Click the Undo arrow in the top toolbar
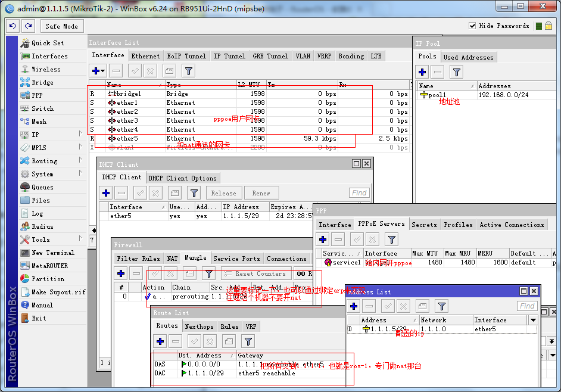Image resolution: width=561 pixels, height=392 pixels. tap(13, 26)
